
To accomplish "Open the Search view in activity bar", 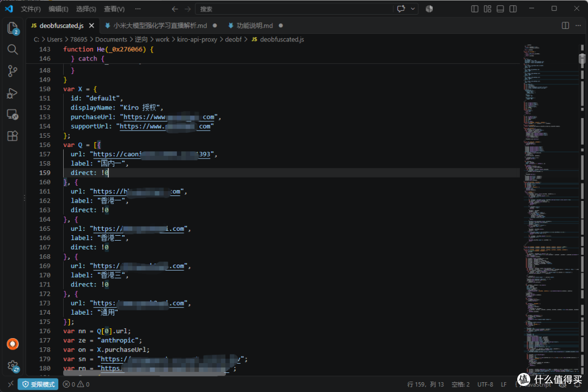I will [x=13, y=50].
